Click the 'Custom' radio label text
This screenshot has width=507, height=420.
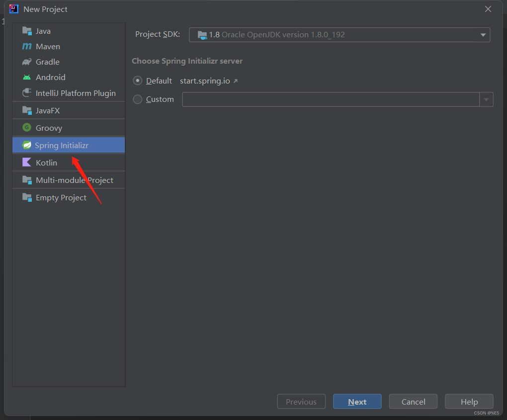[160, 99]
